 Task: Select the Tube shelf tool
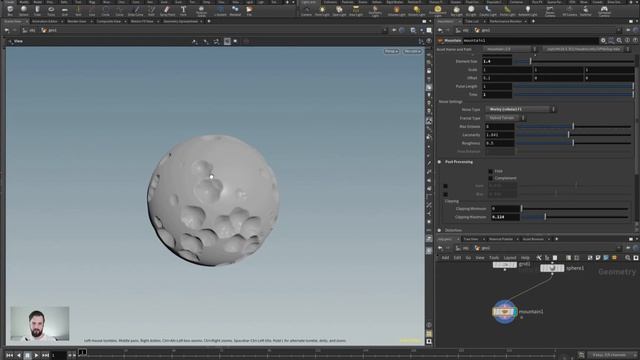point(37,10)
